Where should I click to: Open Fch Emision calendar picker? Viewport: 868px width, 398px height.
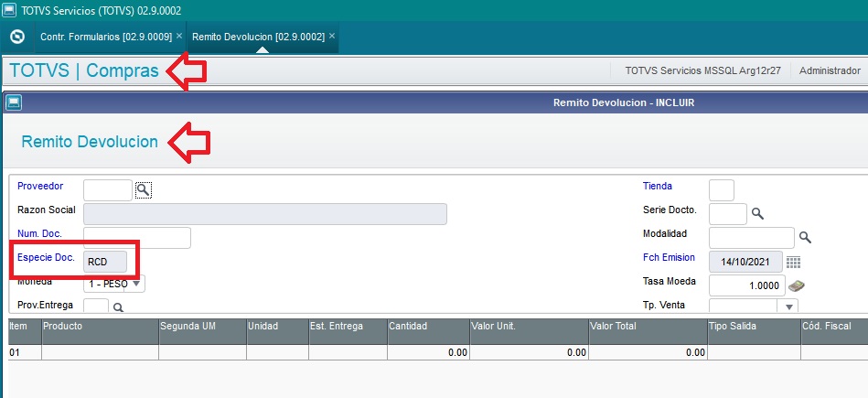tap(793, 262)
